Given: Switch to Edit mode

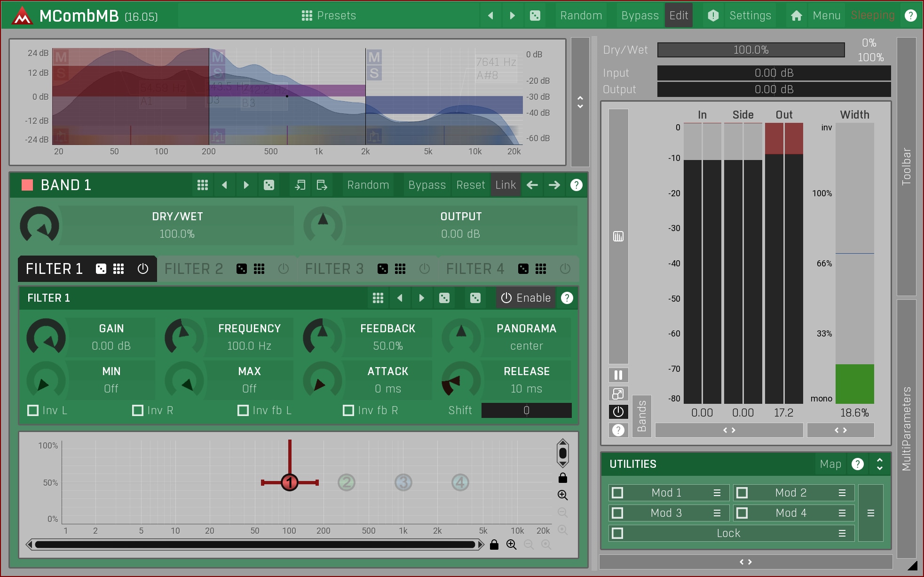Looking at the screenshot, I should tap(679, 16).
